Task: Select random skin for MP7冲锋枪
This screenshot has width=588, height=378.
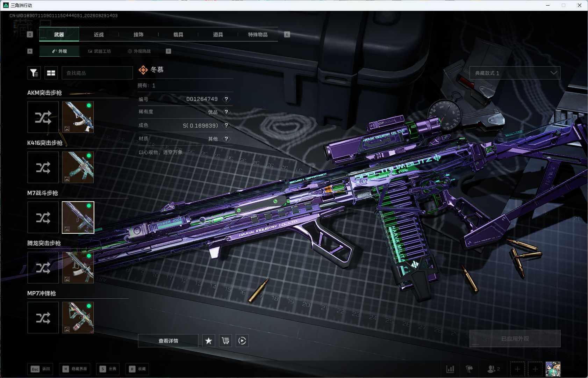Action: (43, 318)
